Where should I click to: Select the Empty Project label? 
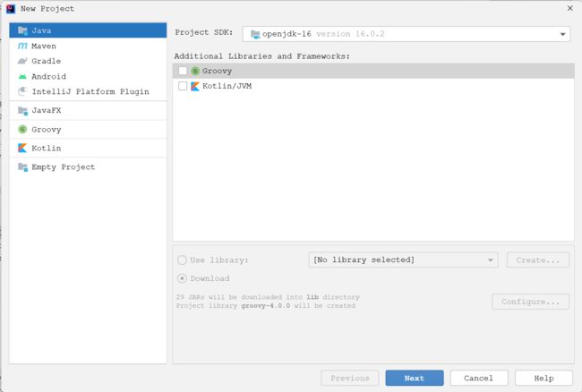coord(63,167)
